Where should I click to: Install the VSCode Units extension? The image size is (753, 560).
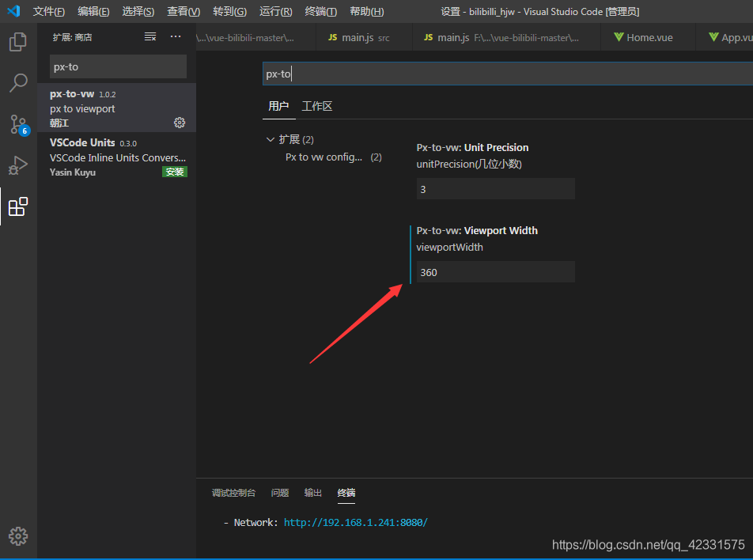pyautogui.click(x=175, y=172)
